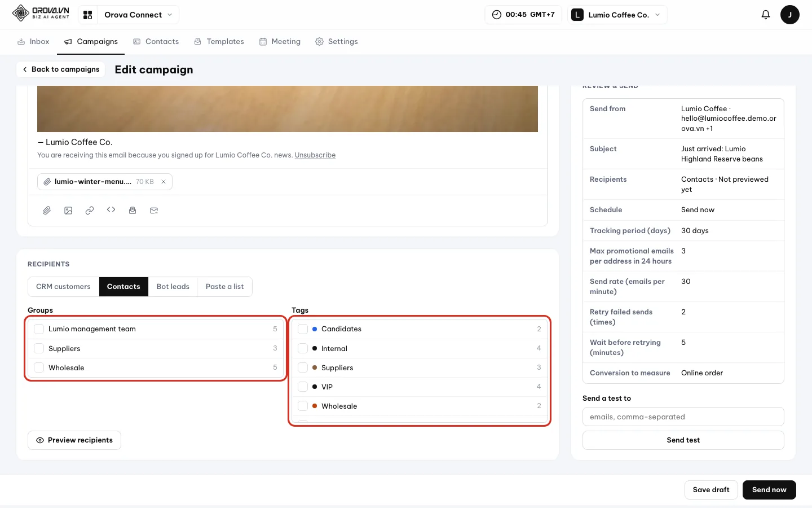Screen dimensions: 812x508
Task: Insert a hyperlink with the chain icon
Action: [x=90, y=211]
